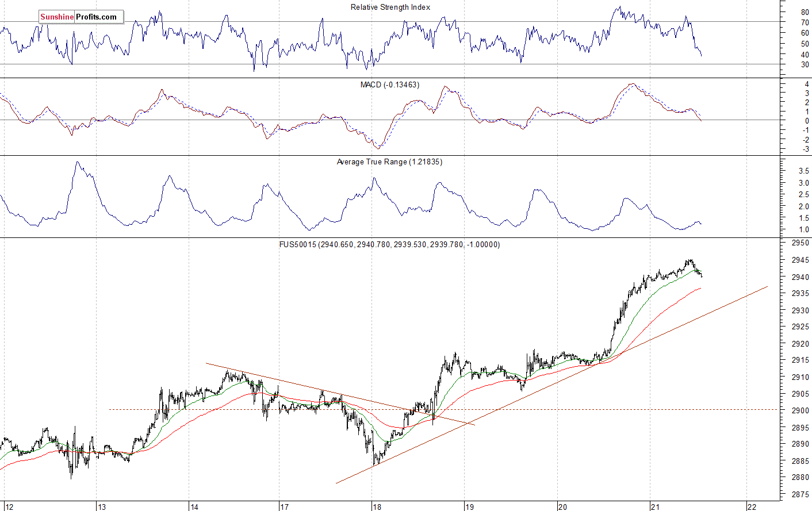
Task: Click the RSI 80 axis label
Action: pyautogui.click(x=805, y=12)
